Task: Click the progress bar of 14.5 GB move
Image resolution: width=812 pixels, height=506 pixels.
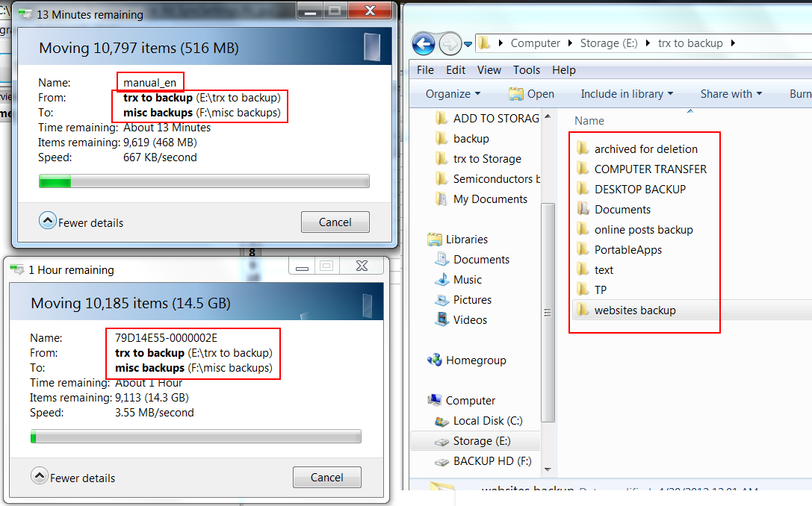Action: (196, 437)
